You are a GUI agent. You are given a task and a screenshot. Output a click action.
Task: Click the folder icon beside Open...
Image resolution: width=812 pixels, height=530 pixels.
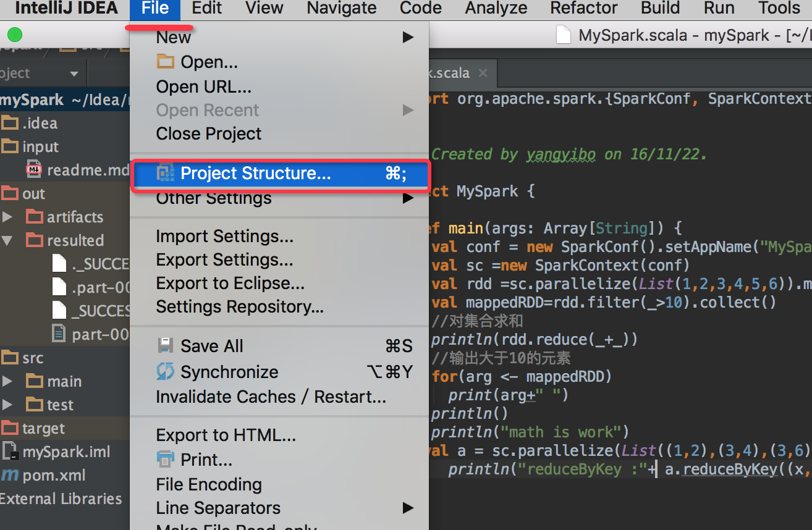coord(165,62)
